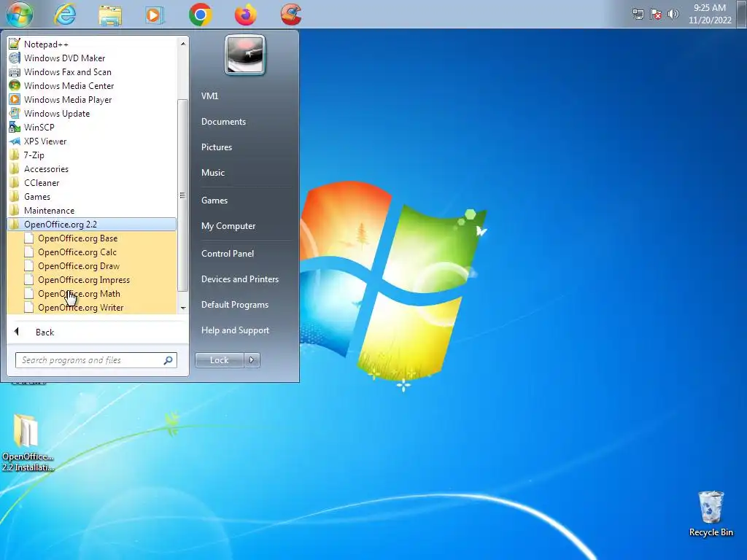
Task: Launch Internet Explorer from the taskbar
Action: pos(65,15)
